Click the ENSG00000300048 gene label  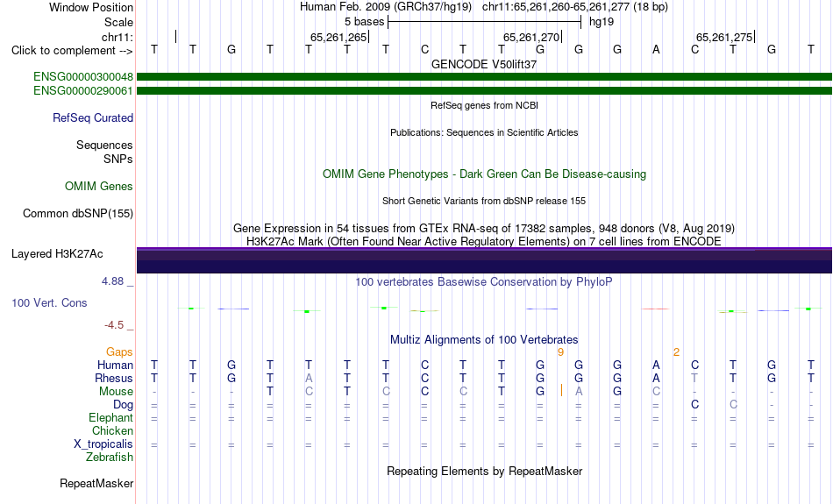[x=83, y=77]
